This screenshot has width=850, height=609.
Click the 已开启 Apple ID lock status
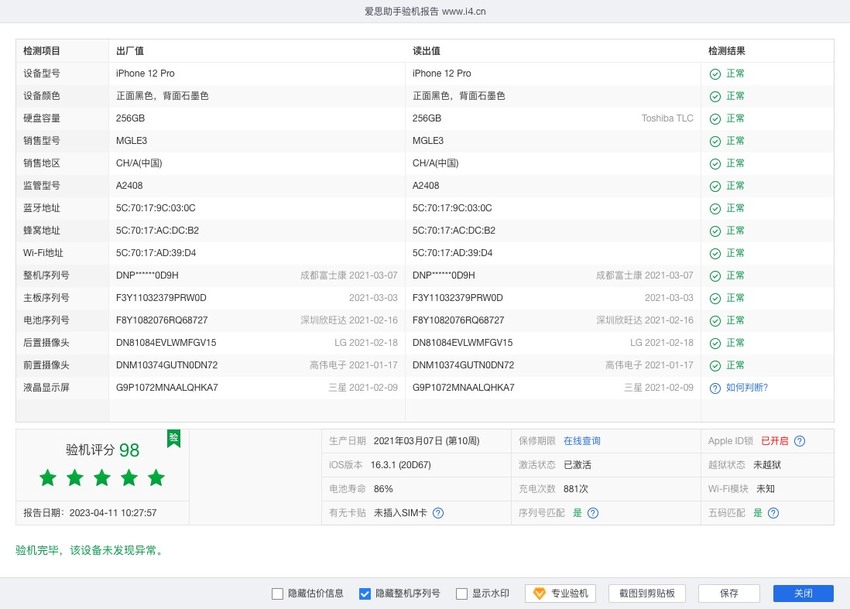click(x=775, y=441)
